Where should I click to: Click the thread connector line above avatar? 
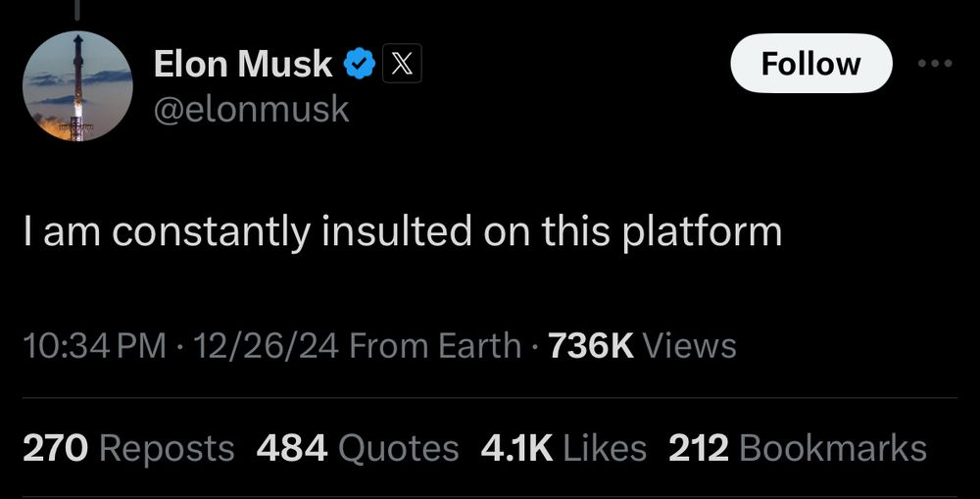(77, 9)
